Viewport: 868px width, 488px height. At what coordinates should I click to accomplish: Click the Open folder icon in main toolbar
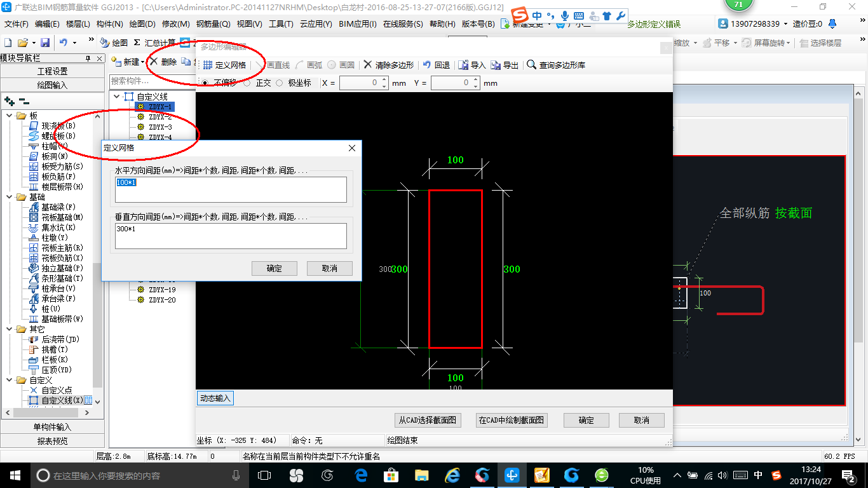(22, 43)
